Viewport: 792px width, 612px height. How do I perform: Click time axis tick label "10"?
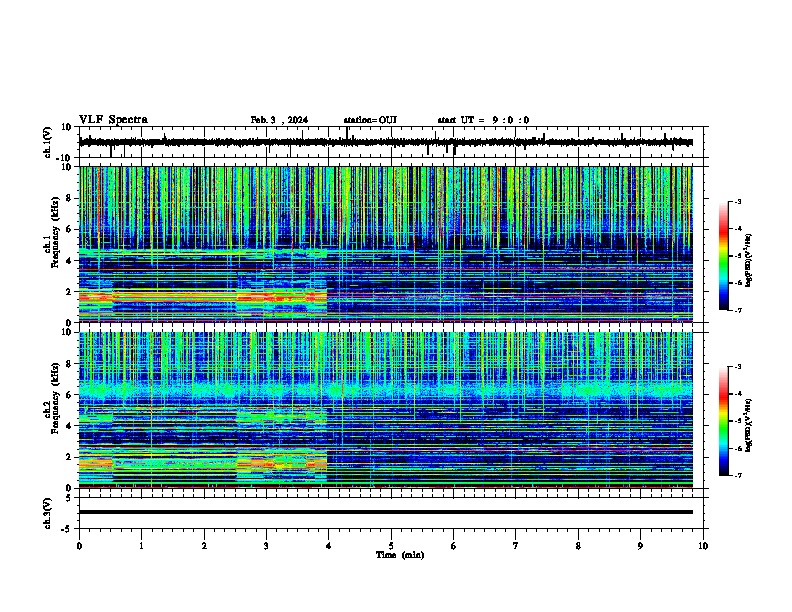click(703, 546)
